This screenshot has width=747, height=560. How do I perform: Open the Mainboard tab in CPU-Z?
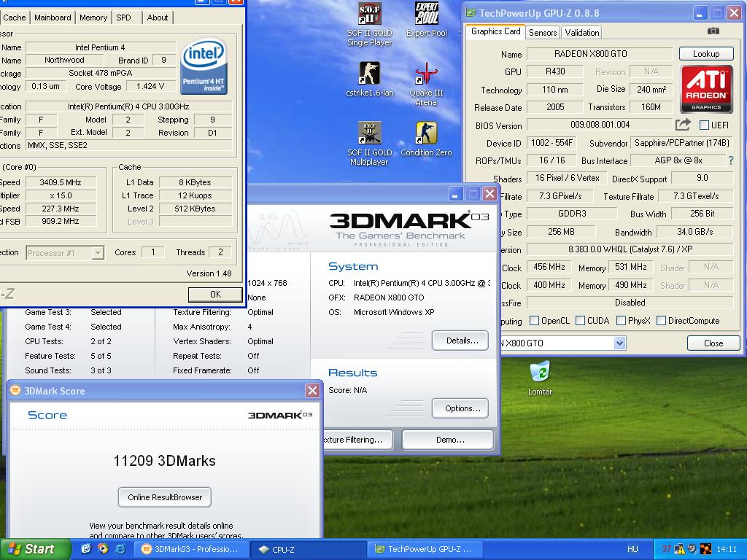point(53,17)
